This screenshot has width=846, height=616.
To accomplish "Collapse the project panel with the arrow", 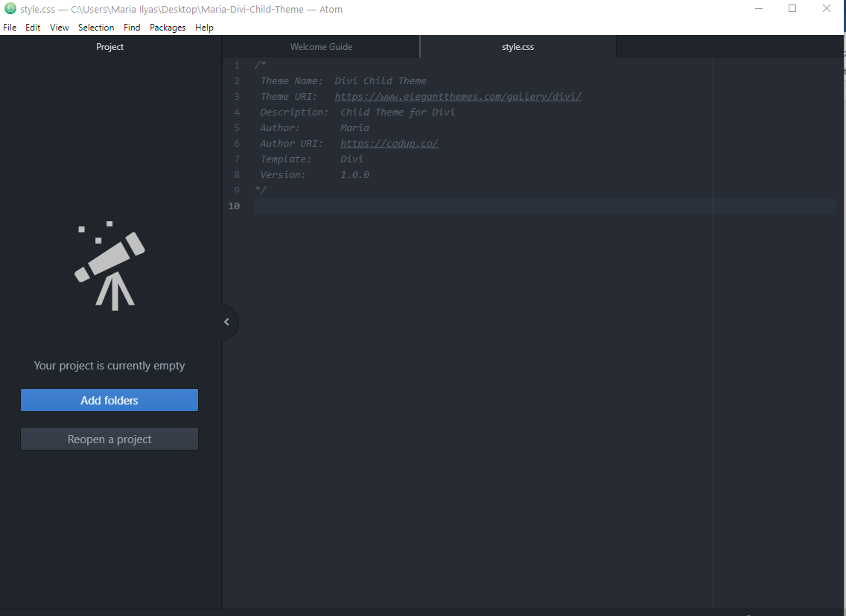I will tap(227, 322).
